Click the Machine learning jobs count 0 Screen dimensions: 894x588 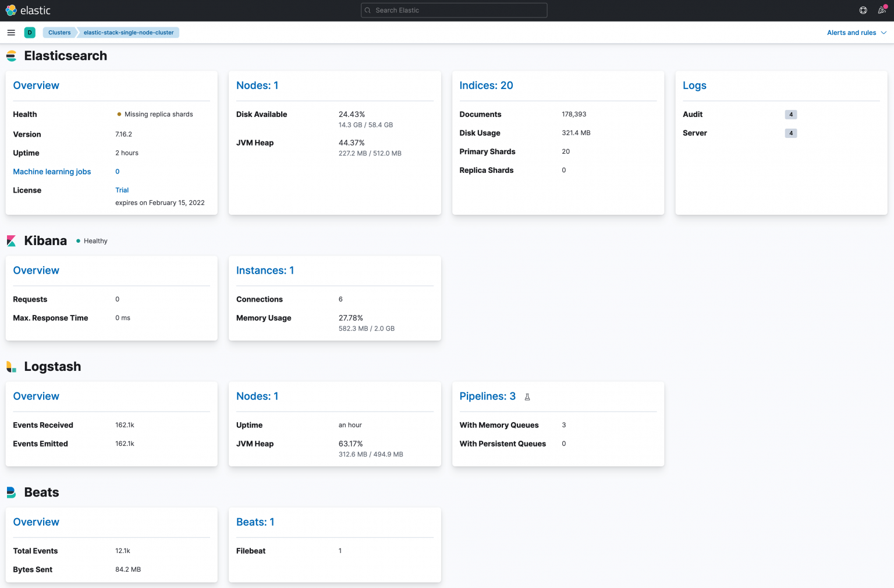point(118,172)
